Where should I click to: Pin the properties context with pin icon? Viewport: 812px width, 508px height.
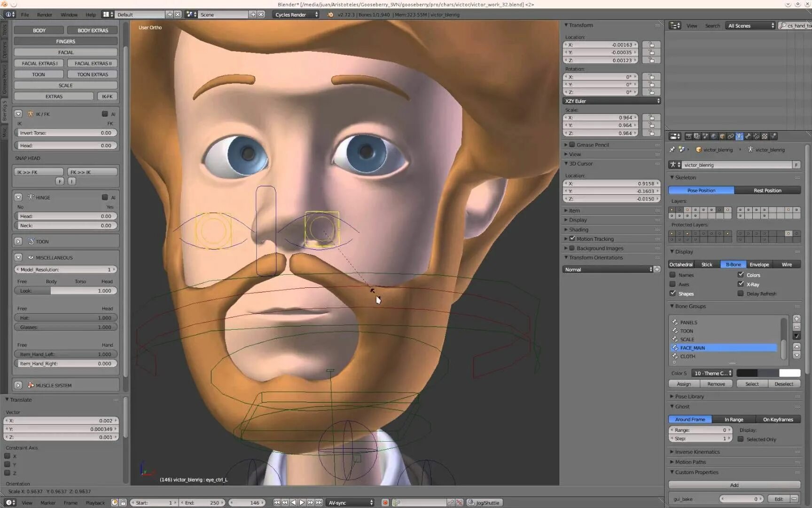click(x=672, y=150)
